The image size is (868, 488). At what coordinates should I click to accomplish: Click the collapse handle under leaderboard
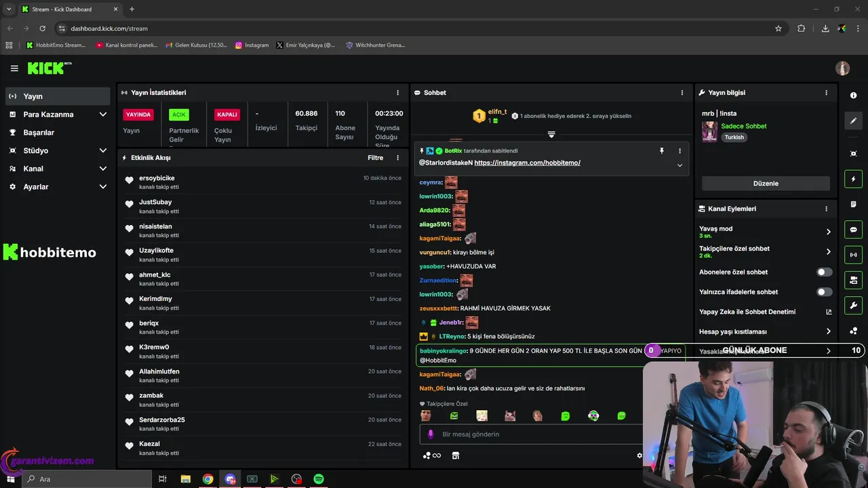click(x=551, y=135)
